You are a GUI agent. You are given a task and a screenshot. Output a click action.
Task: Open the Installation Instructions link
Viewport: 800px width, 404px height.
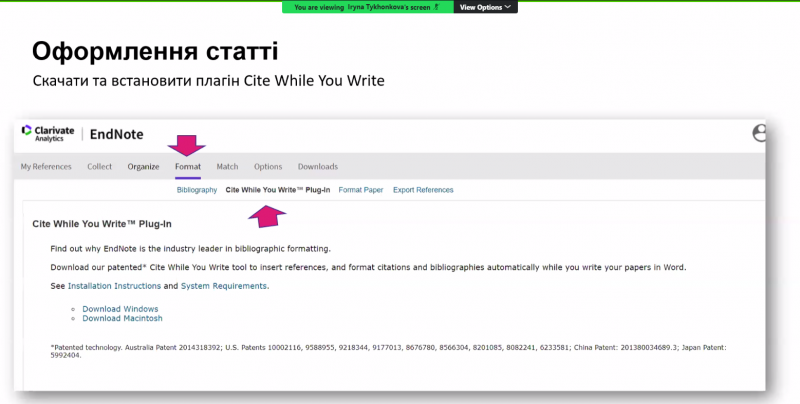(x=114, y=286)
